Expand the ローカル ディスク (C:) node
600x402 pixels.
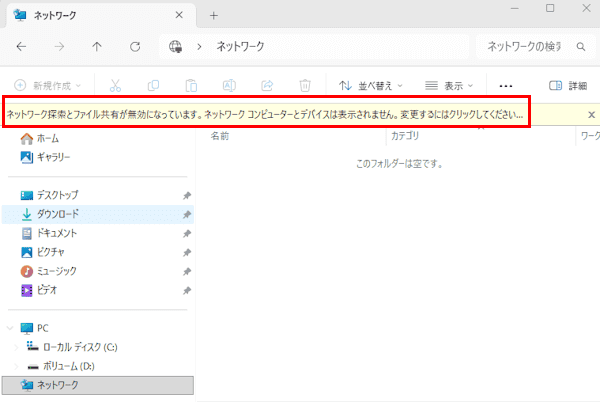16,347
